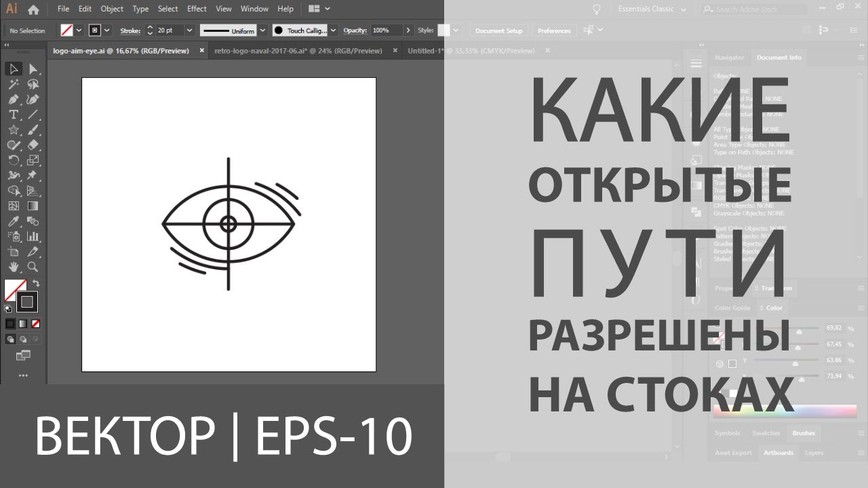This screenshot has height=488, width=868.
Task: Select the Shaper tool
Action: click(14, 145)
